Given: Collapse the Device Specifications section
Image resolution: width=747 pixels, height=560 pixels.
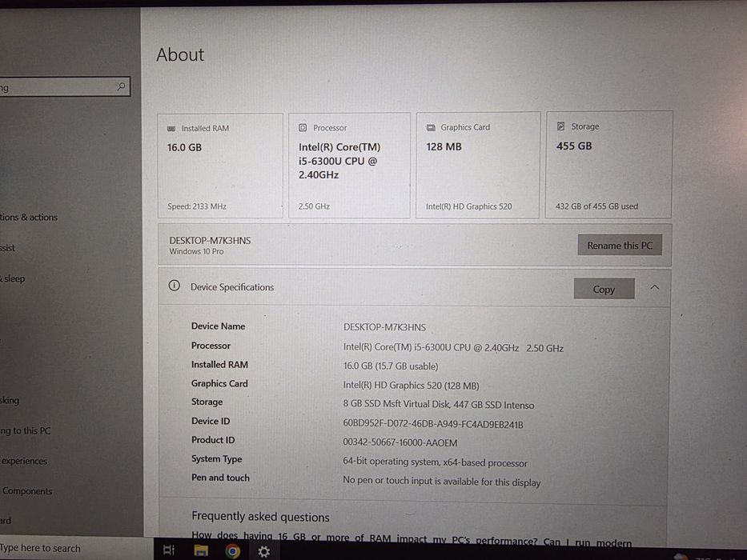Looking at the screenshot, I should pos(655,288).
